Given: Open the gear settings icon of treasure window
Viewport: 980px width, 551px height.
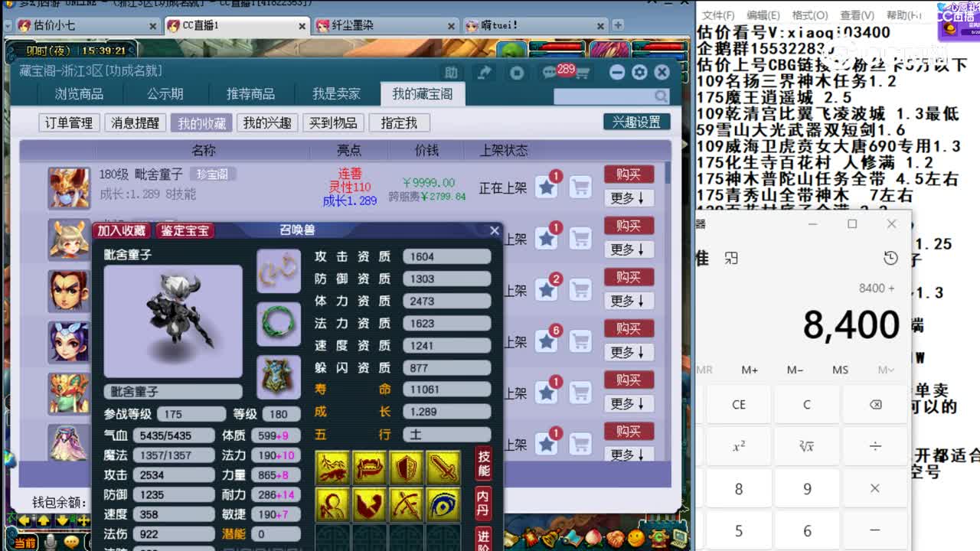Looking at the screenshot, I should click(639, 72).
